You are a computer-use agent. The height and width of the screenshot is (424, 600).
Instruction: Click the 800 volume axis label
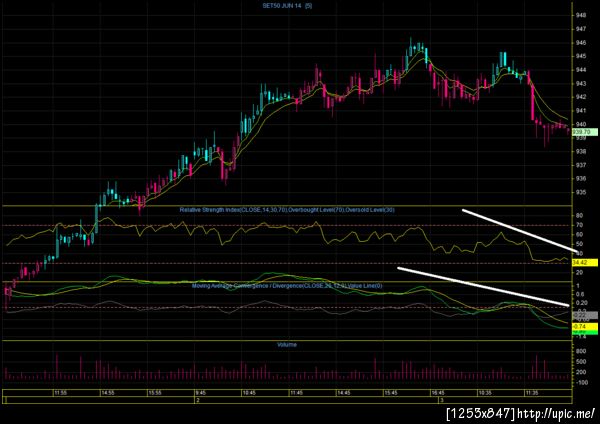tap(580, 351)
